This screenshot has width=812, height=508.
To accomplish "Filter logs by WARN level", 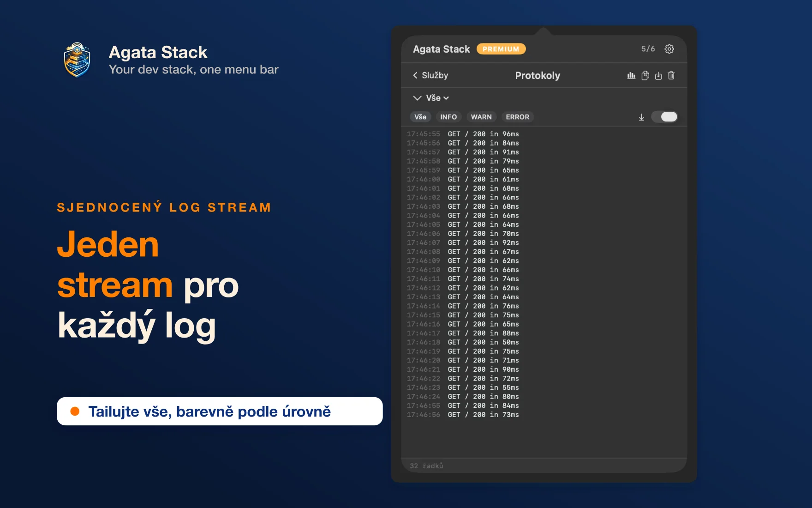I will tap(481, 117).
